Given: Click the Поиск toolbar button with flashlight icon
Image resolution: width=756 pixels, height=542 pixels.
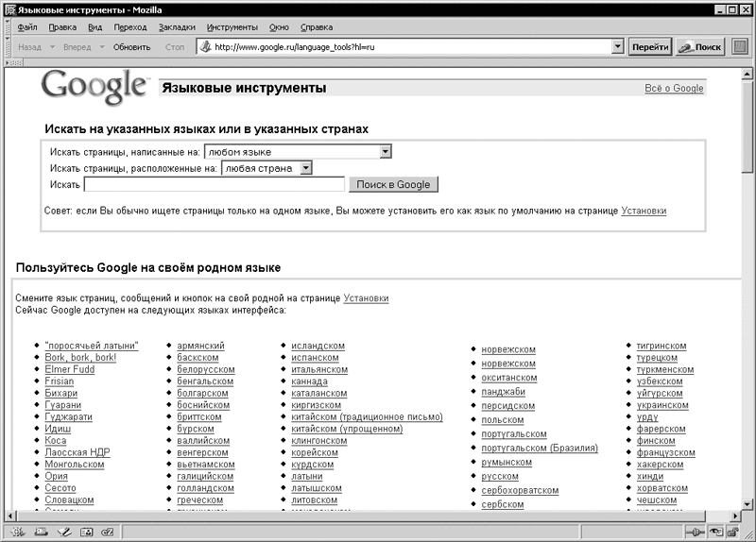Looking at the screenshot, I should pos(700,46).
